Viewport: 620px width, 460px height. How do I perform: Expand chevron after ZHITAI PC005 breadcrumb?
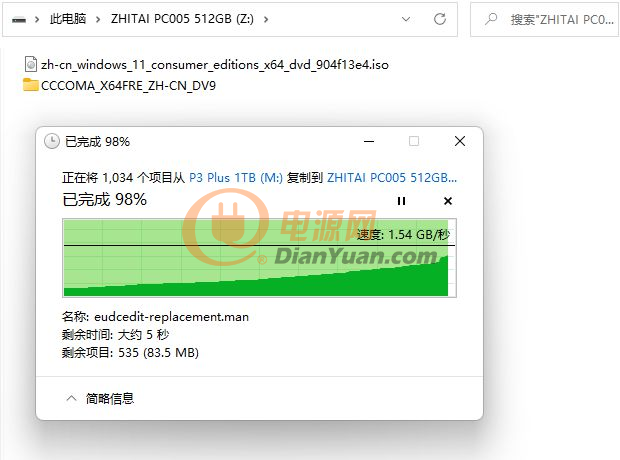pyautogui.click(x=266, y=19)
